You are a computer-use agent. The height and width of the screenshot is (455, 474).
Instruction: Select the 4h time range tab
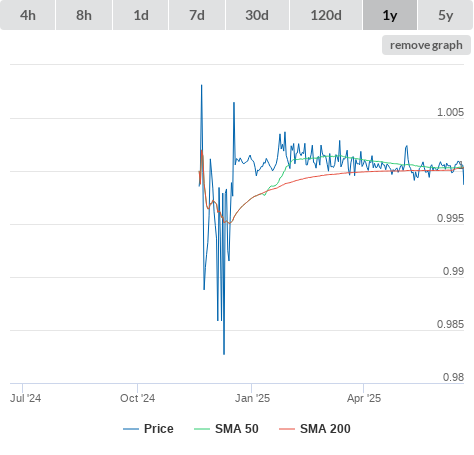(28, 15)
